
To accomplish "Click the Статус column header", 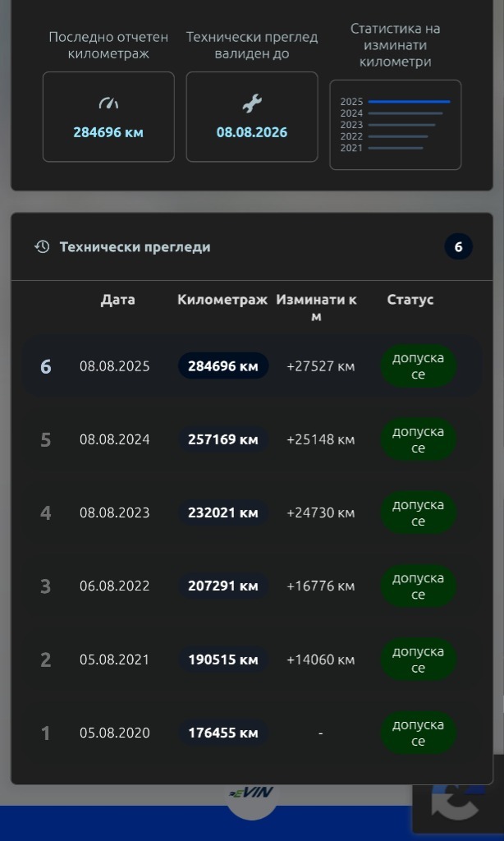I will click(x=410, y=299).
